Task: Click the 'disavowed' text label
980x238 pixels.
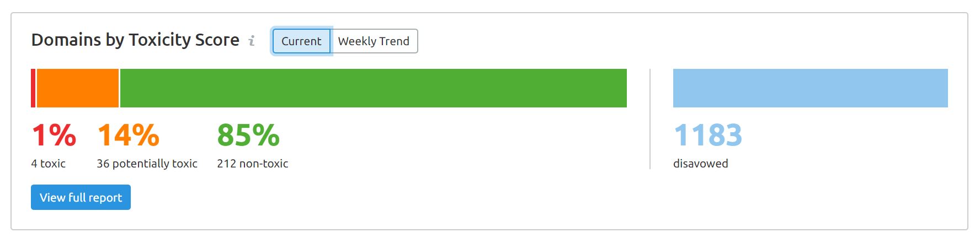Action: (701, 164)
